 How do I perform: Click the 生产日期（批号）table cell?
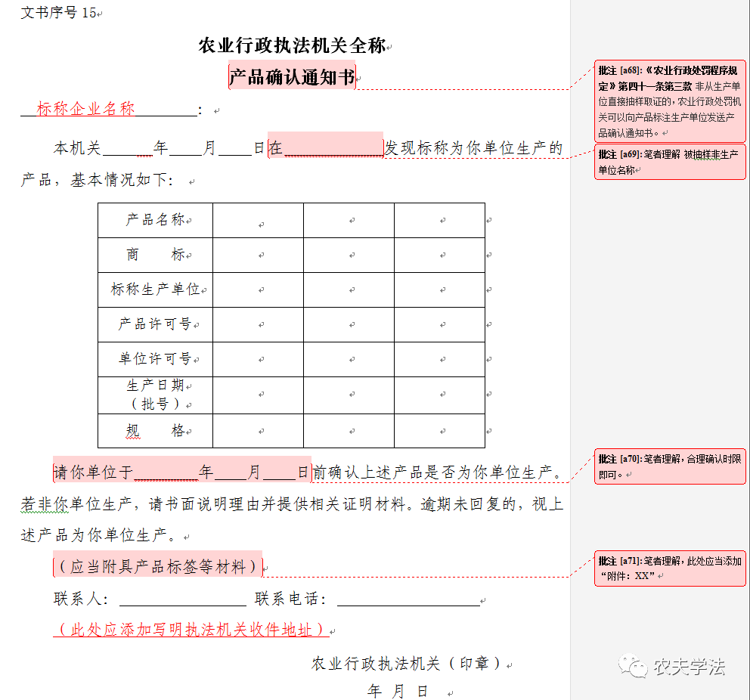[x=155, y=395]
